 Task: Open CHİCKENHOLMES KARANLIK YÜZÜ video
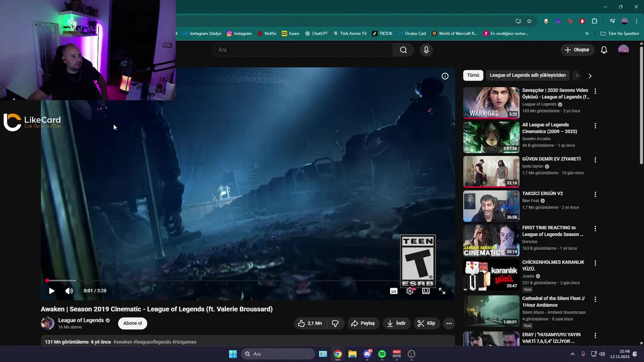point(491,275)
